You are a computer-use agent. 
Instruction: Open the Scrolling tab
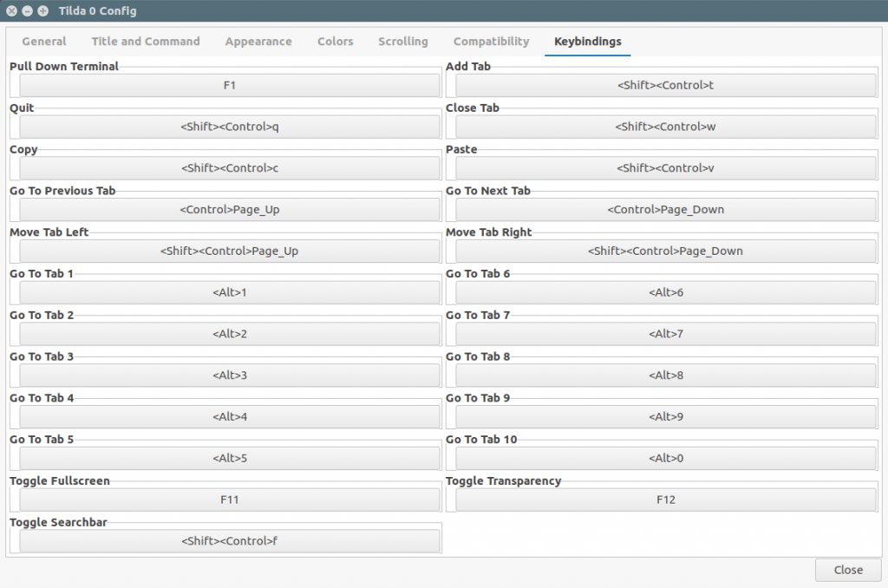(x=402, y=42)
